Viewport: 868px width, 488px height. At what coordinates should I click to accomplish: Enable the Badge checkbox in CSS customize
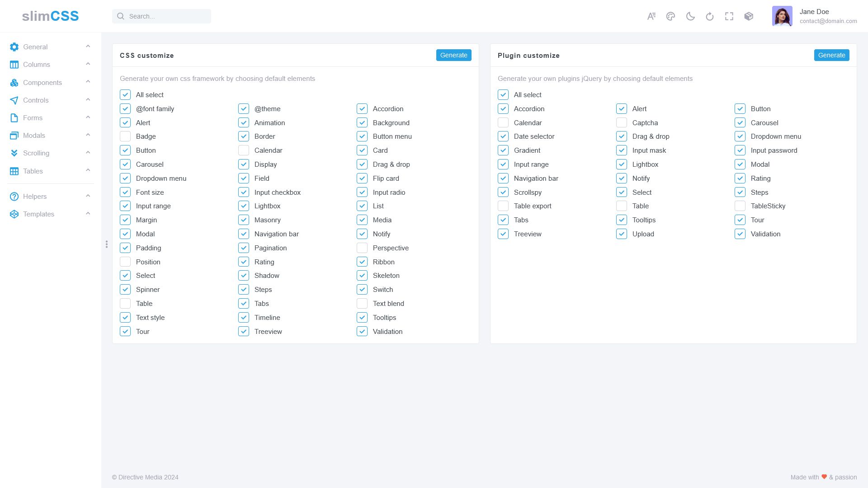125,136
